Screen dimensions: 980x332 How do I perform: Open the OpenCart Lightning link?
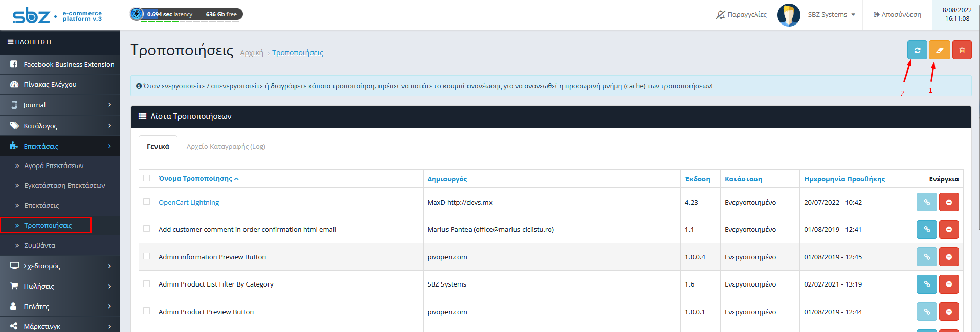point(189,202)
